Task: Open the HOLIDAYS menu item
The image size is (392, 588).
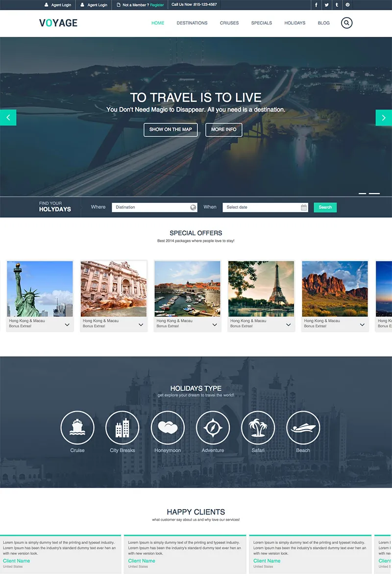Action: point(295,23)
